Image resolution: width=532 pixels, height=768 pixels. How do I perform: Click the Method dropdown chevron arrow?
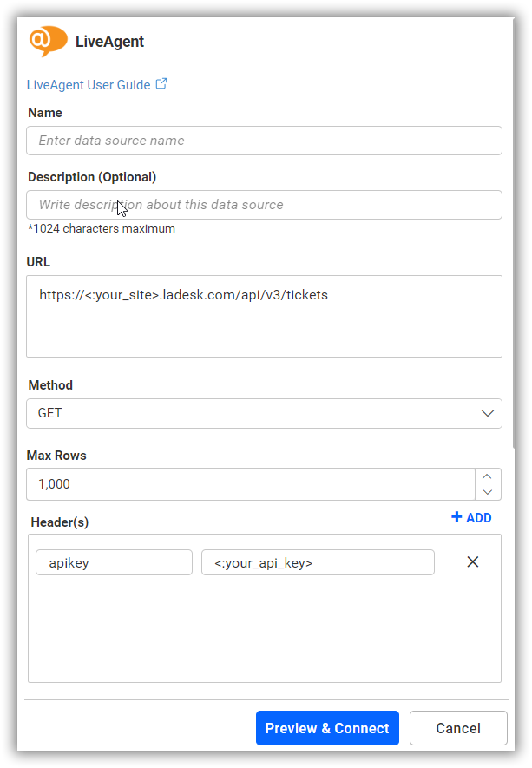488,413
